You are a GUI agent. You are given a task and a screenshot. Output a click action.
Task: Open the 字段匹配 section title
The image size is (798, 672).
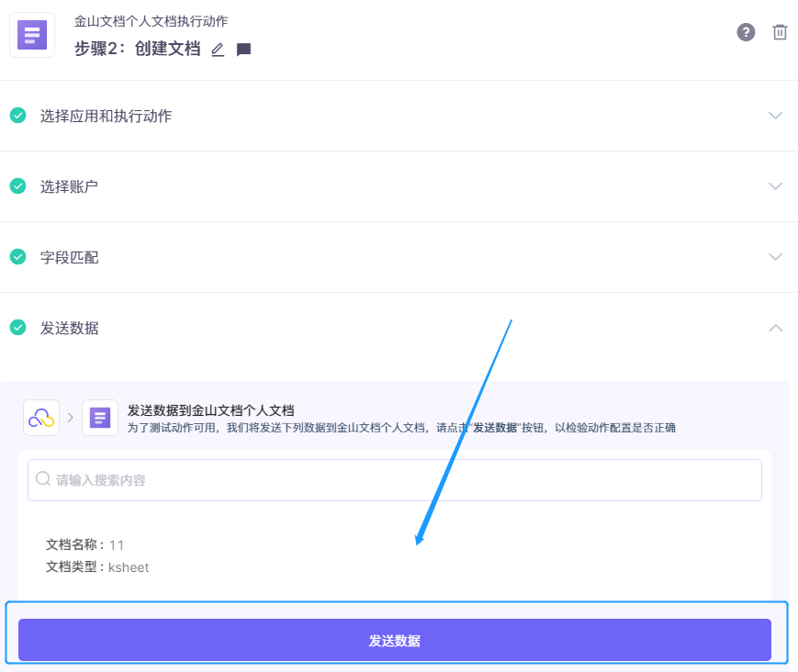(x=69, y=257)
